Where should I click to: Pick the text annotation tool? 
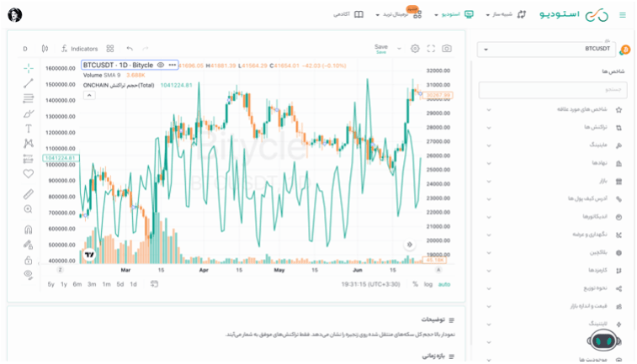tap(29, 129)
